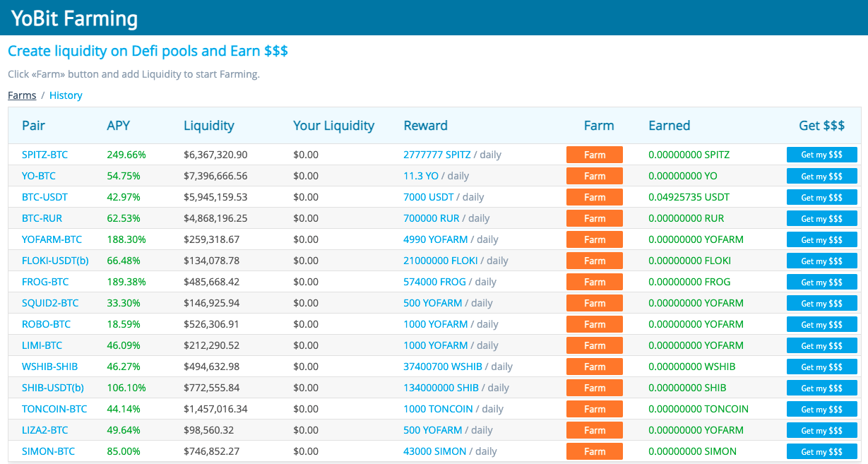Open the SQUID2-BTC pair link
Screen dimensions: 868x464
50,303
